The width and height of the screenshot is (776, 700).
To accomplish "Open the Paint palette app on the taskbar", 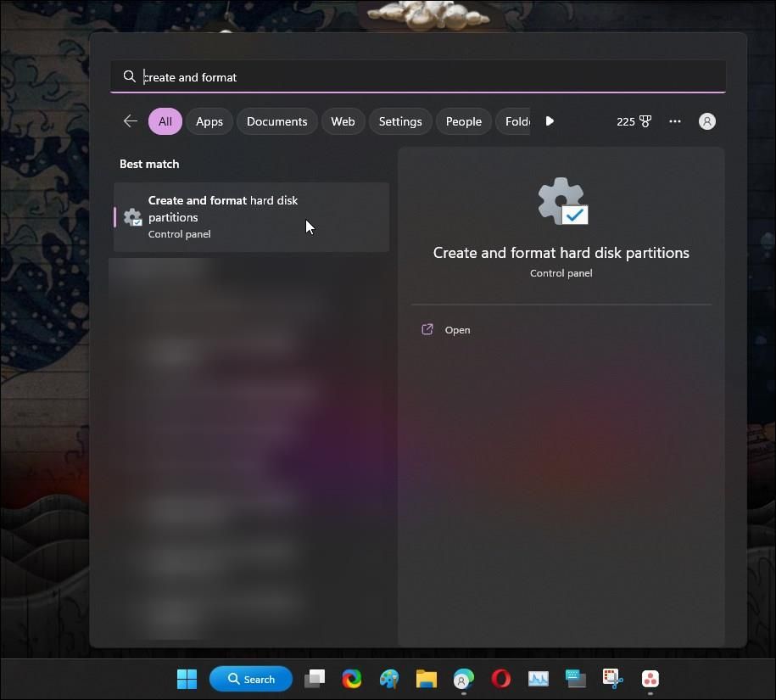I will 389,679.
